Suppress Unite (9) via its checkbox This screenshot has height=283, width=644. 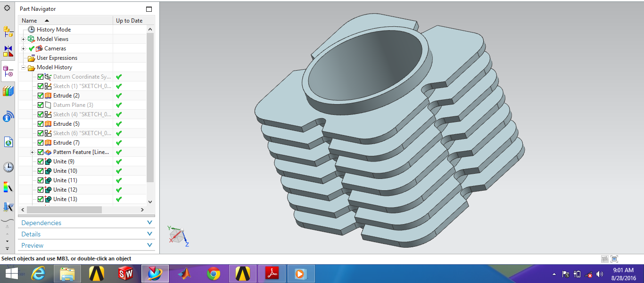coord(41,161)
